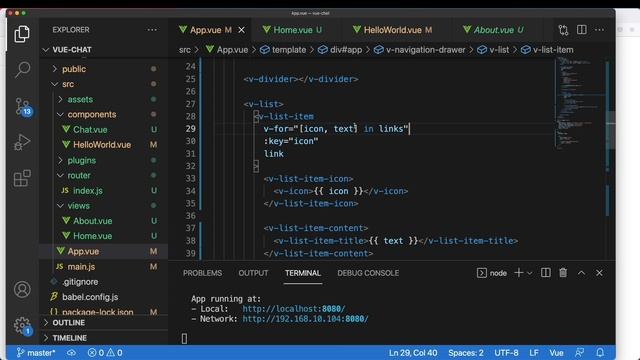Change encoding via UTF-8 status item
640x360 pixels.
point(506,353)
